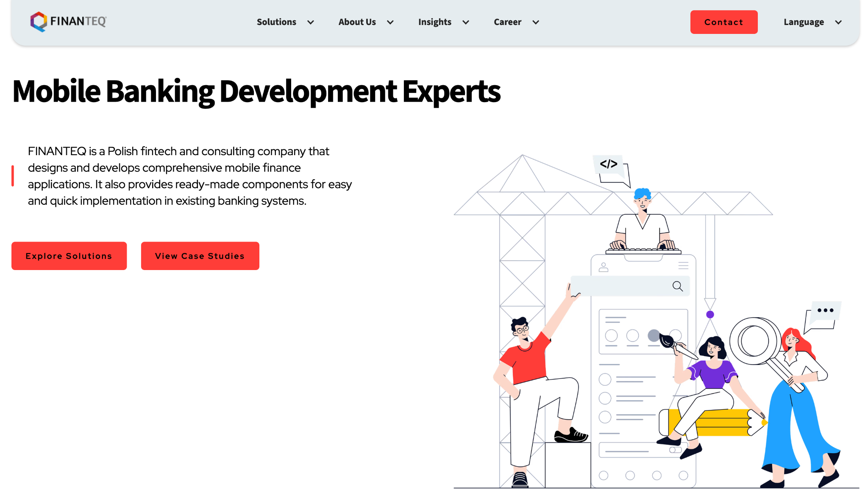Click the Mobile Banking Development Experts heading
Image resolution: width=868 pixels, height=496 pixels.
[x=256, y=92]
